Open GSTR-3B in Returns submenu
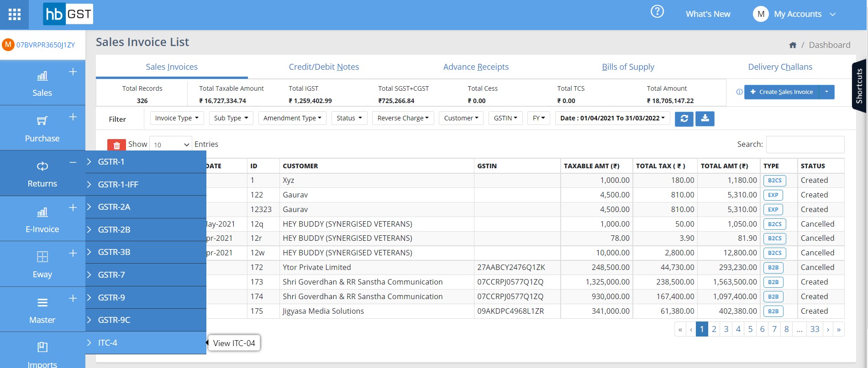The image size is (868, 368). pyautogui.click(x=146, y=252)
